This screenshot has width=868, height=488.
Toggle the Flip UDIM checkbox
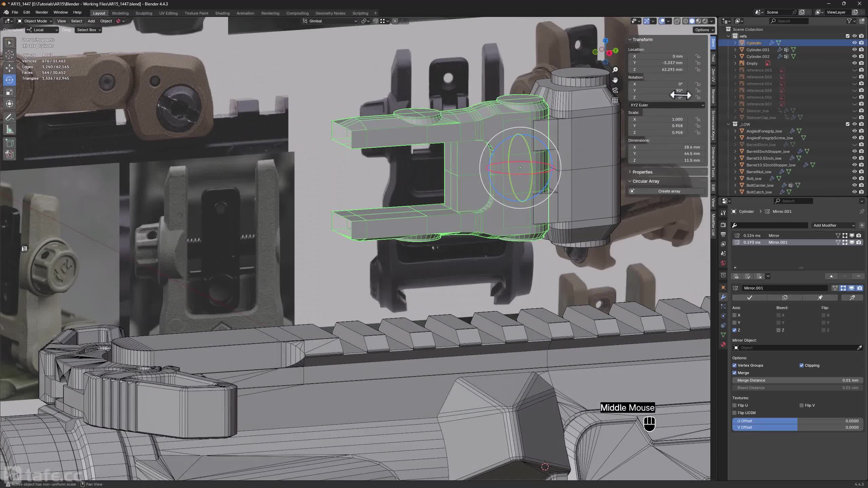click(734, 413)
